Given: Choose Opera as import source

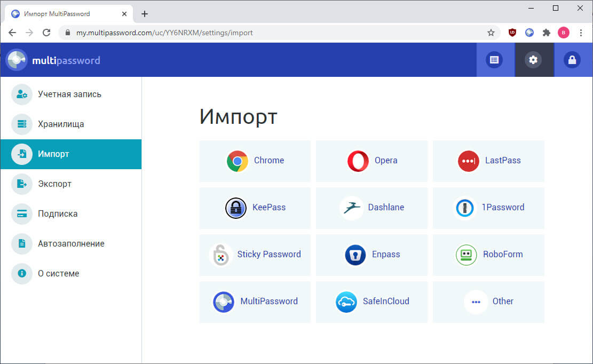Looking at the screenshot, I should [371, 161].
